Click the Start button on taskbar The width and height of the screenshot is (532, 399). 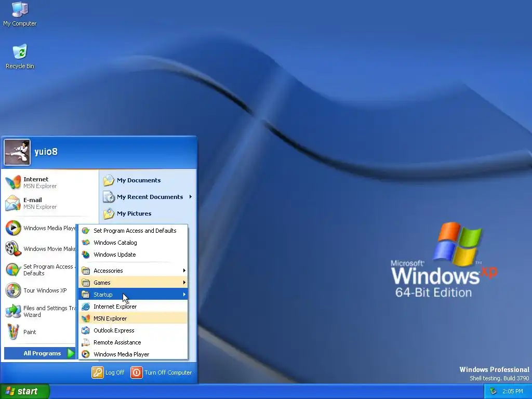24,391
